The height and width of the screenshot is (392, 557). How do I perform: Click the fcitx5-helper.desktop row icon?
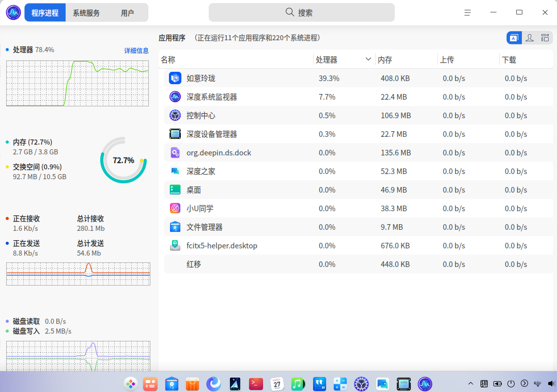tap(175, 245)
